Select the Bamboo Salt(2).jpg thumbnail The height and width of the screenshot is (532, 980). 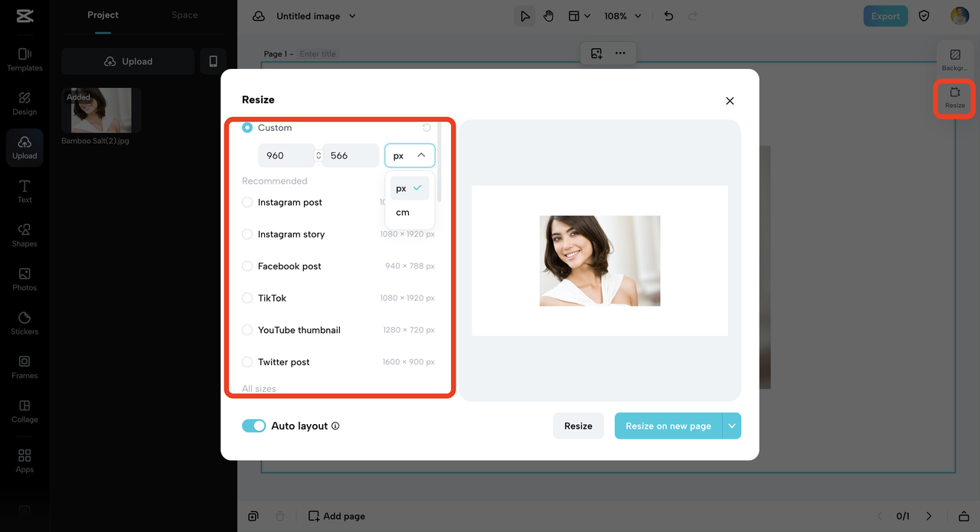pos(101,110)
